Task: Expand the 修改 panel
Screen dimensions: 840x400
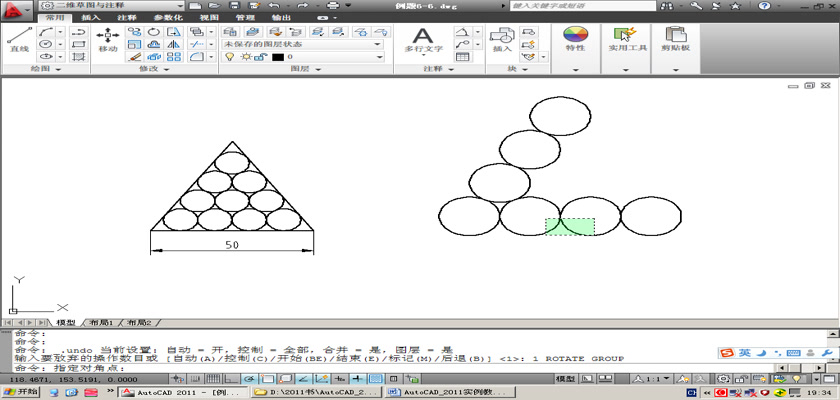Action: 153,70
